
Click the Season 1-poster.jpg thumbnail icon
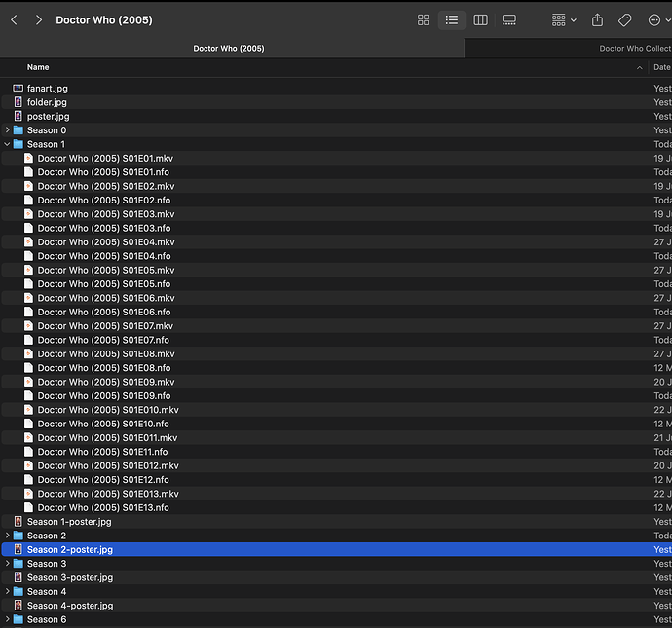(x=18, y=521)
